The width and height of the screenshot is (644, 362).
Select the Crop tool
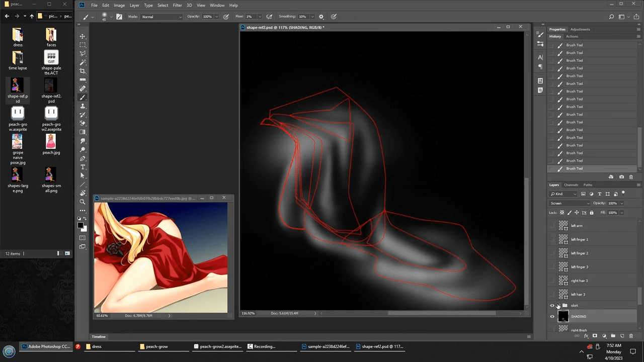83,71
